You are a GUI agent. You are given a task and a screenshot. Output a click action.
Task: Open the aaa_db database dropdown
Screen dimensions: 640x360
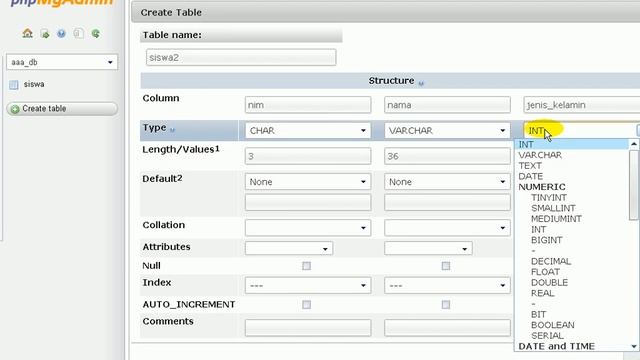[x=62, y=62]
